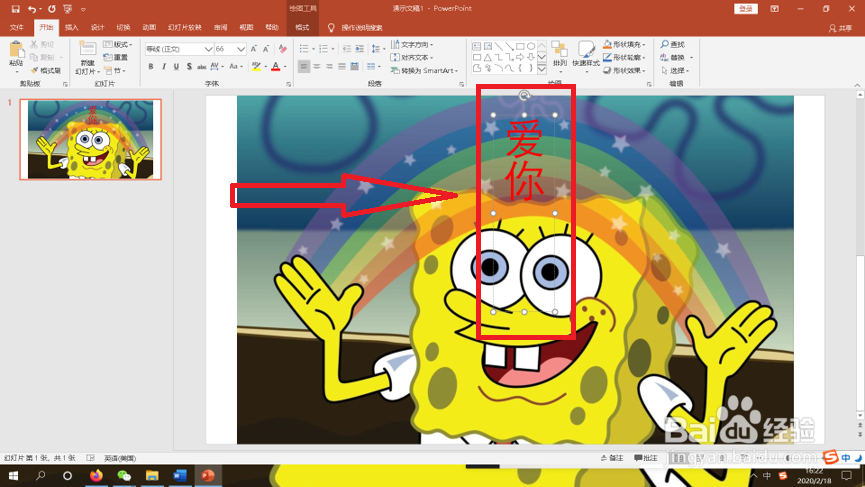
Task: Increase list indent level
Action: 359,49
